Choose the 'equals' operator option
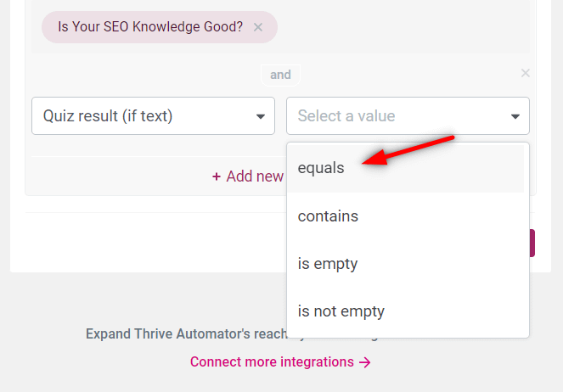This screenshot has height=392, width=563. click(322, 168)
